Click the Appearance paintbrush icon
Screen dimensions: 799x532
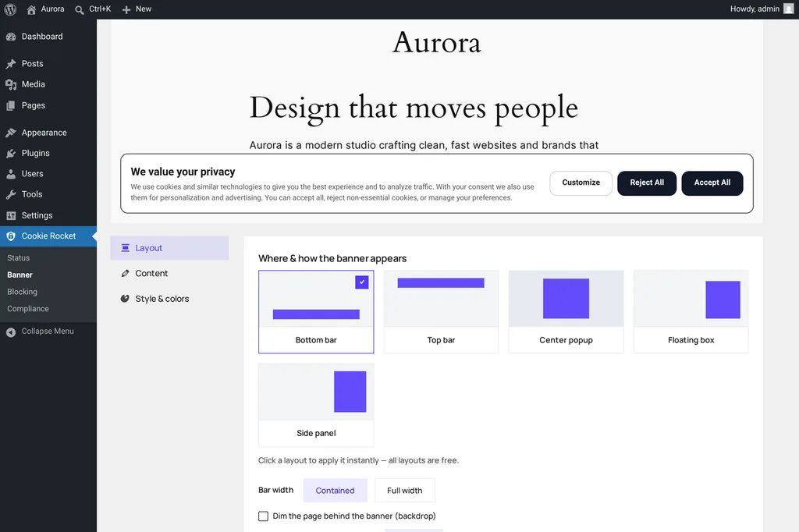(11, 133)
